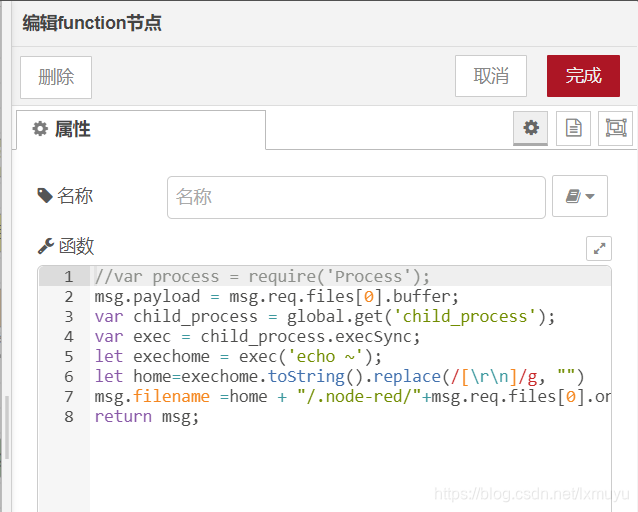
Task: Open node appearance settings icon
Action: click(x=616, y=128)
